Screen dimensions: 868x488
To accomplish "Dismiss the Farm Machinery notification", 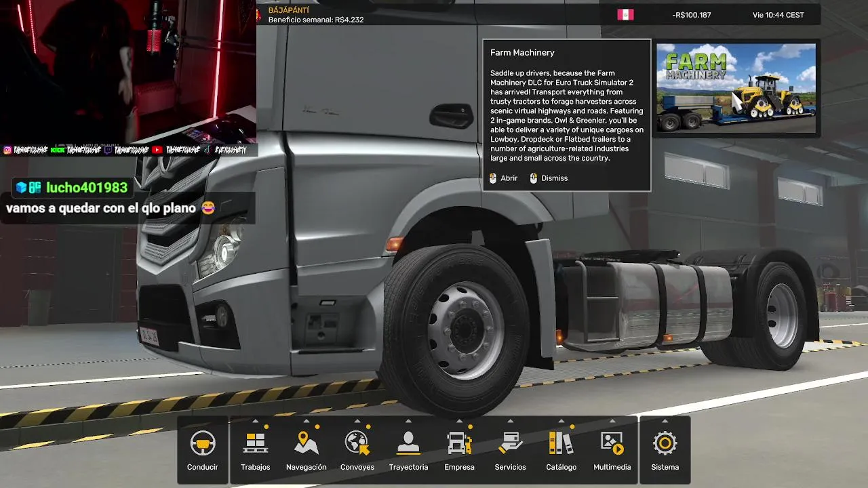I will click(x=554, y=178).
